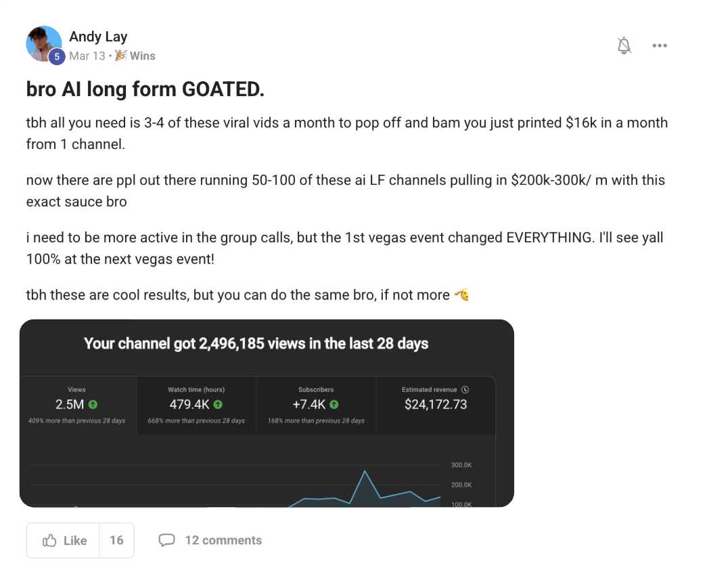Open the level 5 badge on the avatar
The height and width of the screenshot is (570, 728).
coord(57,57)
